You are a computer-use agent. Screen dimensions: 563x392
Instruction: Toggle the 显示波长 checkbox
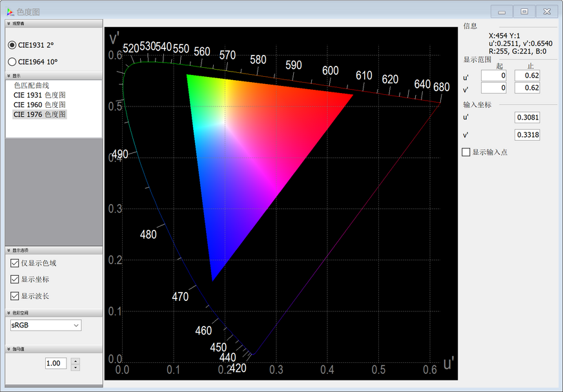coord(15,296)
